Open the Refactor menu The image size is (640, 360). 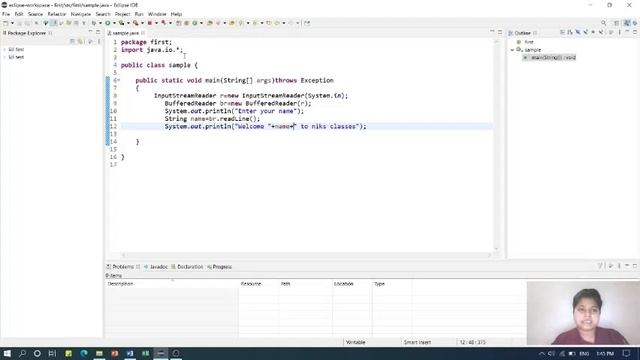pos(57,14)
